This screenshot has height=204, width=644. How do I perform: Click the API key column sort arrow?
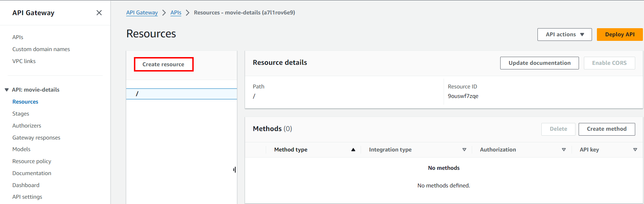(x=635, y=150)
